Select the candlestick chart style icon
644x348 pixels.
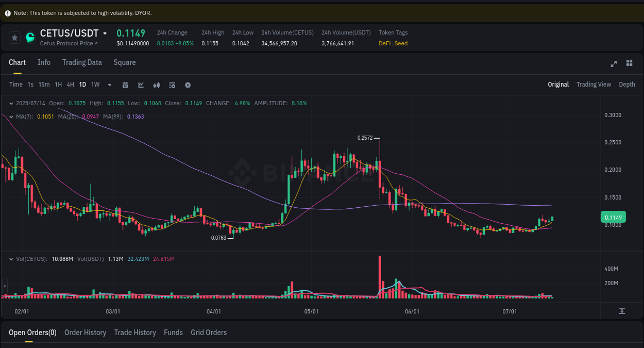(x=141, y=85)
